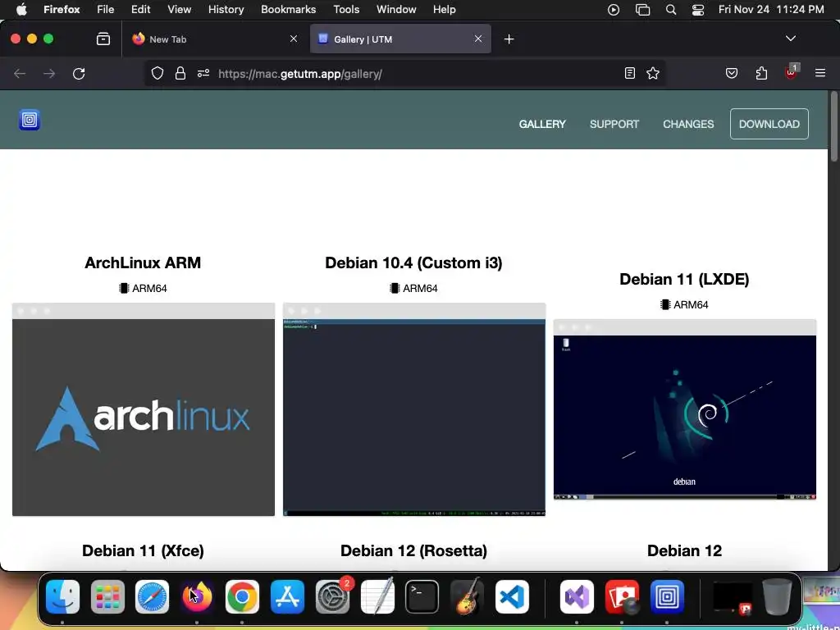Go back one page in history
The height and width of the screenshot is (630, 840).
[x=20, y=73]
